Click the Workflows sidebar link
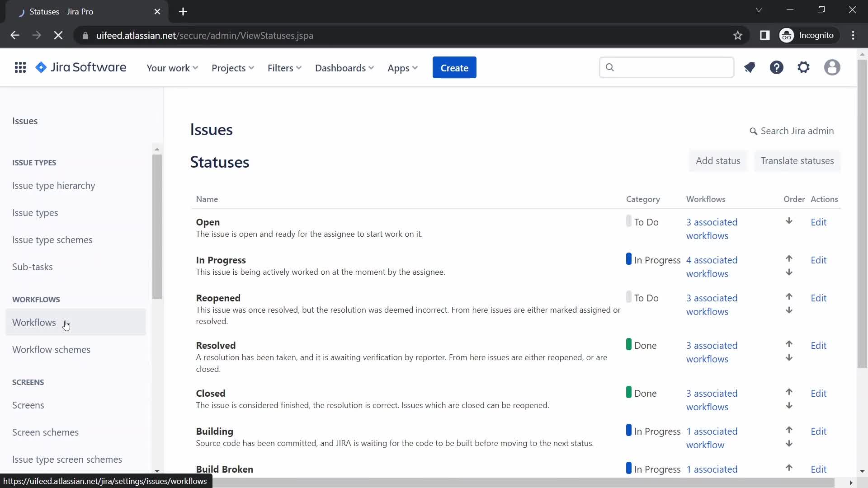This screenshot has height=488, width=868. click(34, 322)
